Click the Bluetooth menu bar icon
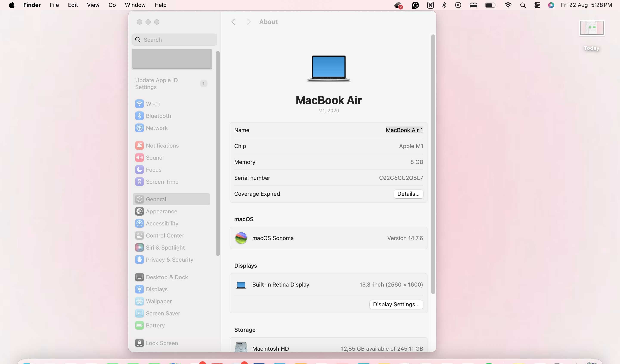Viewport: 620px width, 364px height. [444, 5]
